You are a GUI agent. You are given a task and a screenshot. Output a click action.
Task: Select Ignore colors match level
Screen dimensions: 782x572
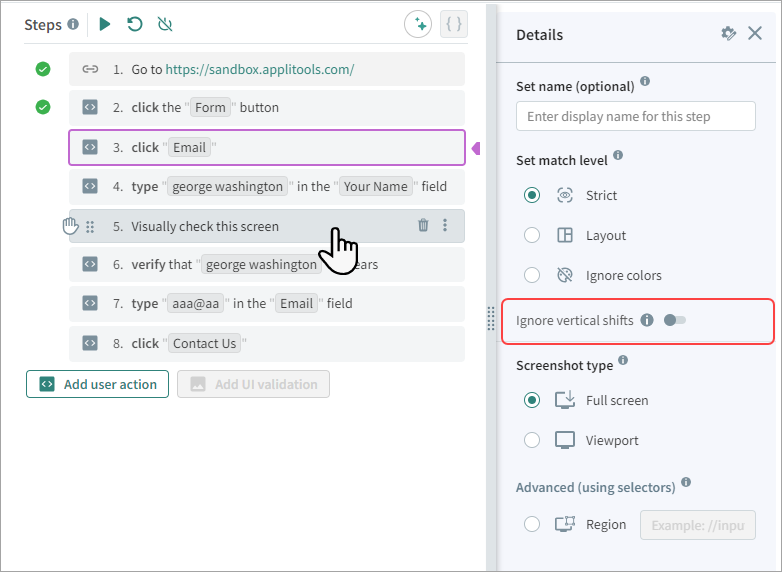pyautogui.click(x=532, y=275)
